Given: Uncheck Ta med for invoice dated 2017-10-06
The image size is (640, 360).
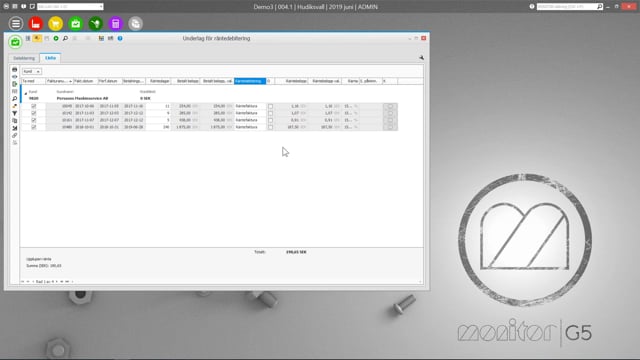Looking at the screenshot, I should coord(34,106).
